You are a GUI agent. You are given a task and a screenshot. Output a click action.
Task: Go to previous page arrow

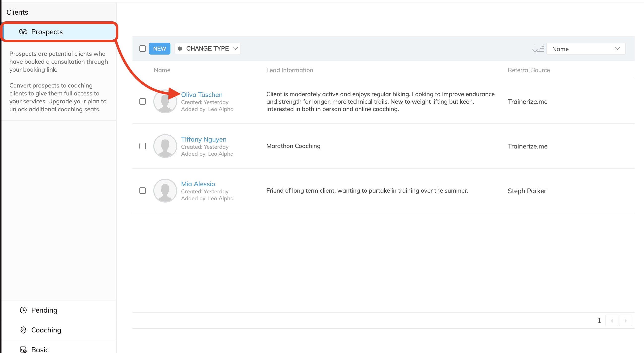coord(612,321)
